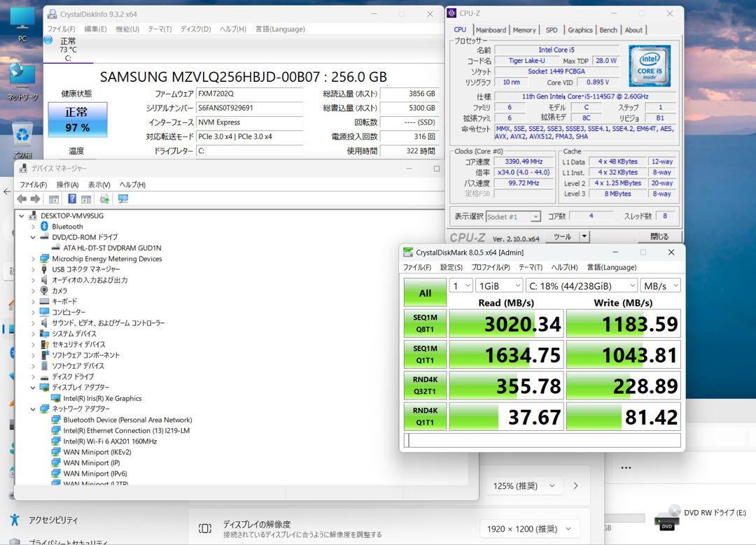Collapse the DVD/CD-ROM drives node
756x545 pixels.
(33, 237)
